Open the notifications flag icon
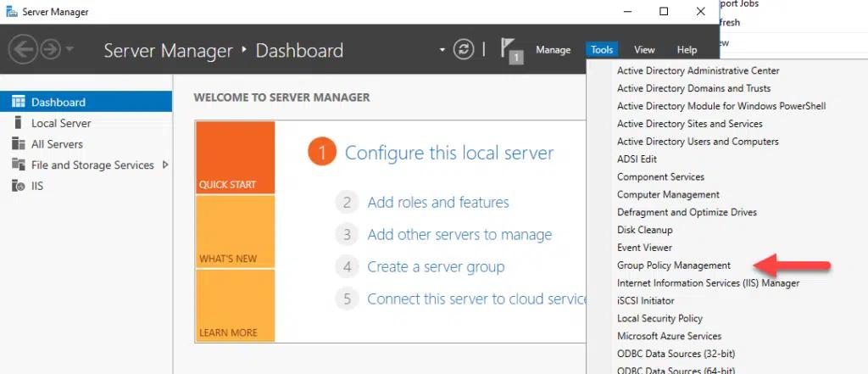Screen dimensions: 868x374 (x=511, y=51)
